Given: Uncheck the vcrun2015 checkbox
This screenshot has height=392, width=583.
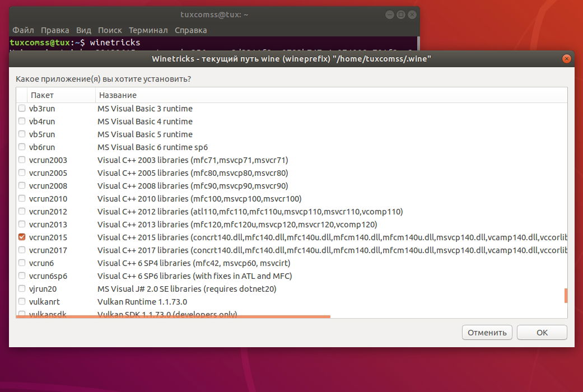Looking at the screenshot, I should coord(22,237).
